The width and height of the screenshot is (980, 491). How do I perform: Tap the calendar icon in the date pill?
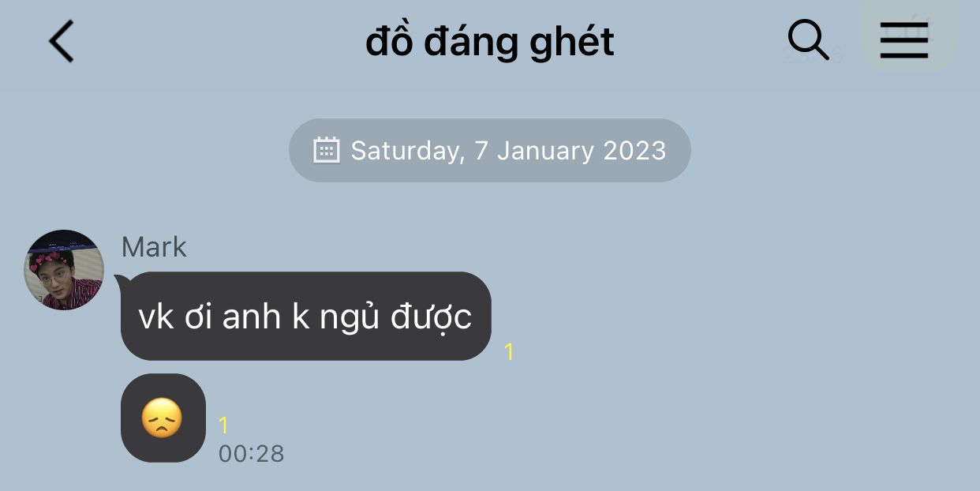click(327, 150)
